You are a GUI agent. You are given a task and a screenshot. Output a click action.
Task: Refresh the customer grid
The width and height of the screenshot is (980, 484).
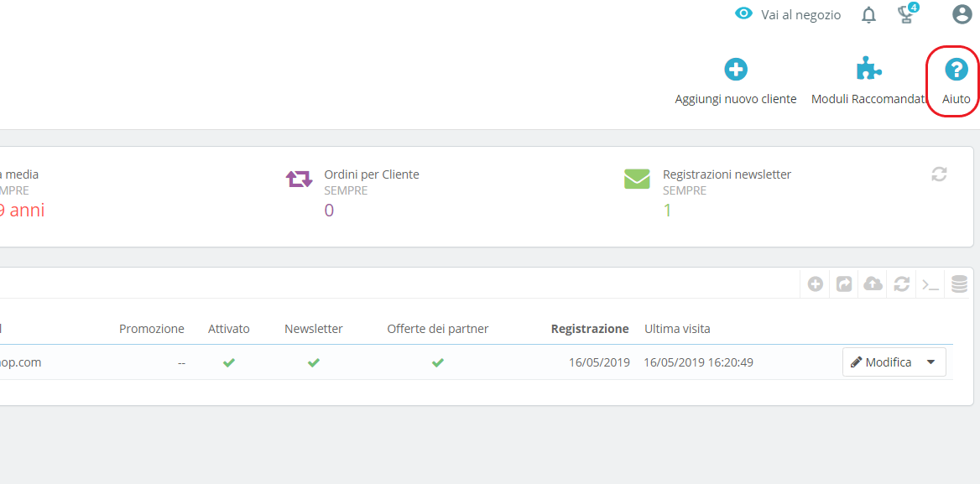901,284
